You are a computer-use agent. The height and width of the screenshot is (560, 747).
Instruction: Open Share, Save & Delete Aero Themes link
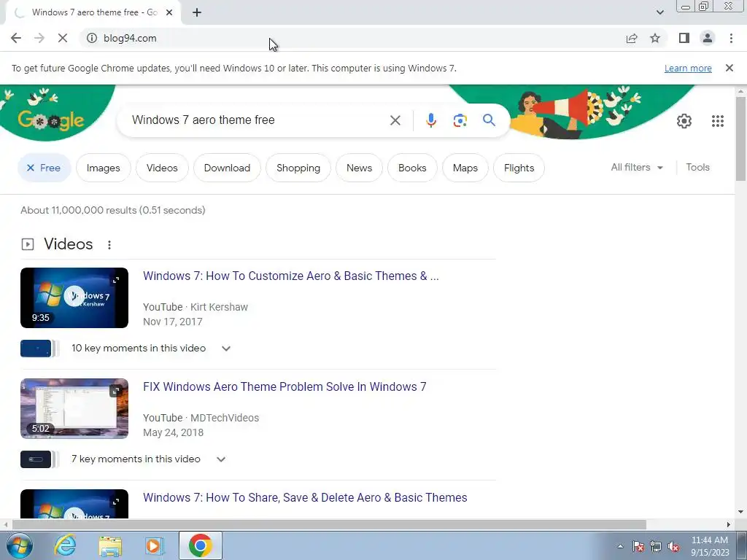tap(305, 497)
